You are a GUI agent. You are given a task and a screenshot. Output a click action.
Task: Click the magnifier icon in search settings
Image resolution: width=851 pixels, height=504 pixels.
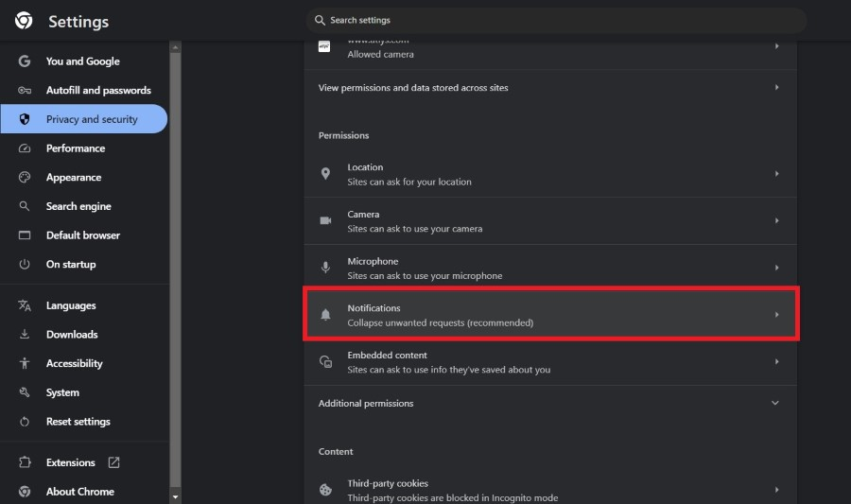coord(321,20)
